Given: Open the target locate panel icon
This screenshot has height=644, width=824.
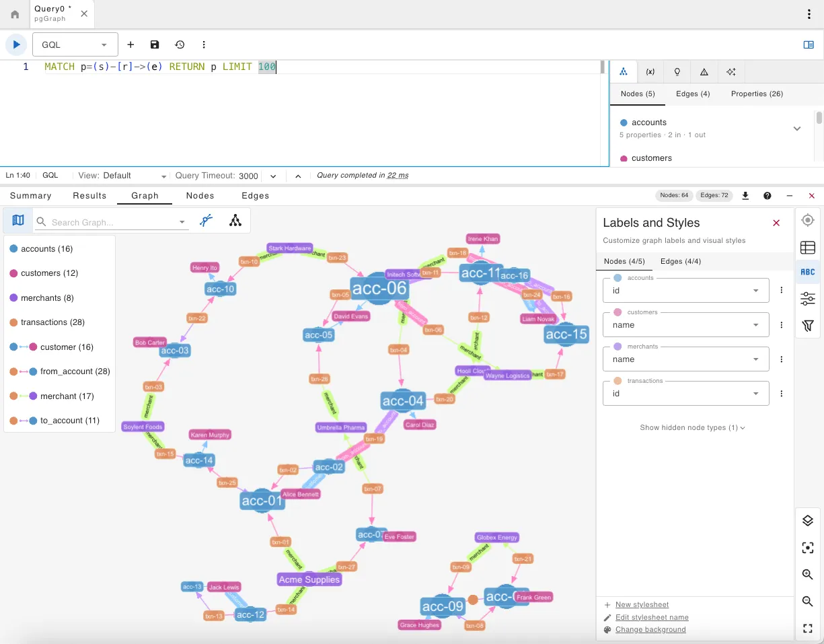Looking at the screenshot, I should pyautogui.click(x=808, y=220).
